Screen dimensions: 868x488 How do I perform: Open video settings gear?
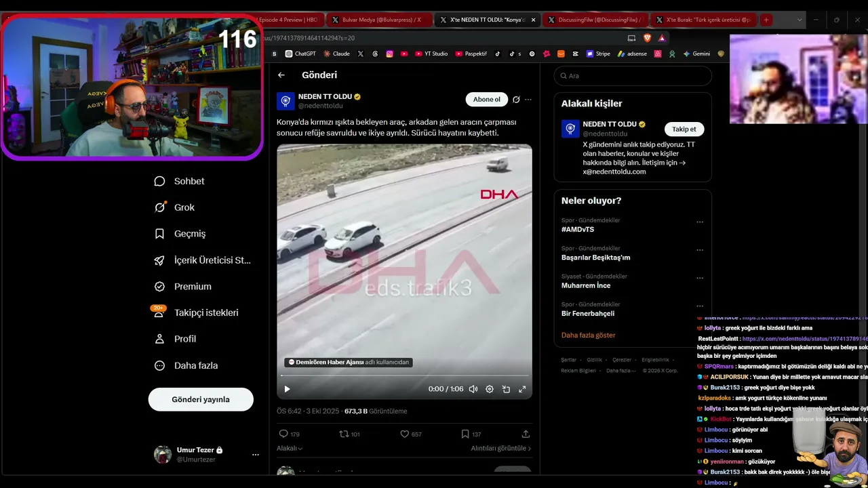coord(490,389)
